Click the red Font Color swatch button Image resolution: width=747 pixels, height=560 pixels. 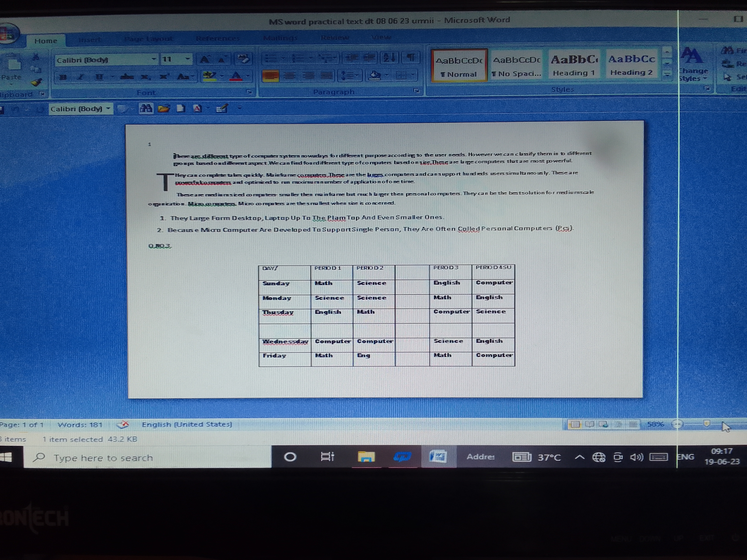pos(236,77)
